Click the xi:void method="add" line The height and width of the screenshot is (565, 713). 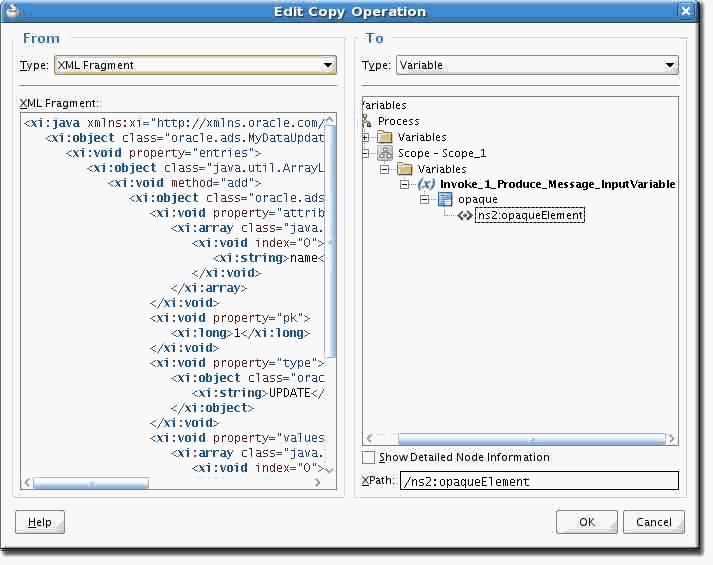pyautogui.click(x=185, y=183)
